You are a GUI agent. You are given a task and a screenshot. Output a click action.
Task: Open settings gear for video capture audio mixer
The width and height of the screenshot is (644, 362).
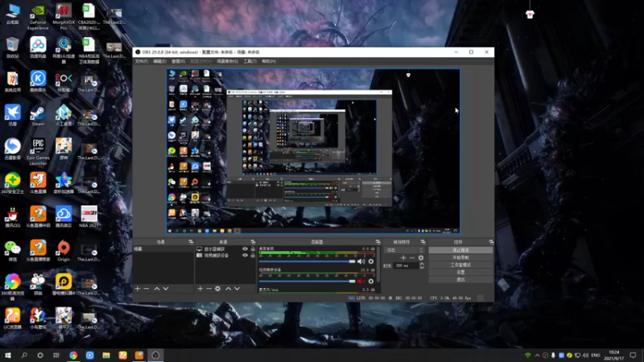point(371,281)
